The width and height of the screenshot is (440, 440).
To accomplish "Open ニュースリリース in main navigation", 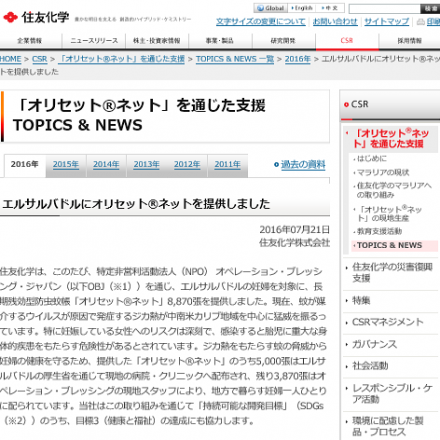I will click(94, 41).
